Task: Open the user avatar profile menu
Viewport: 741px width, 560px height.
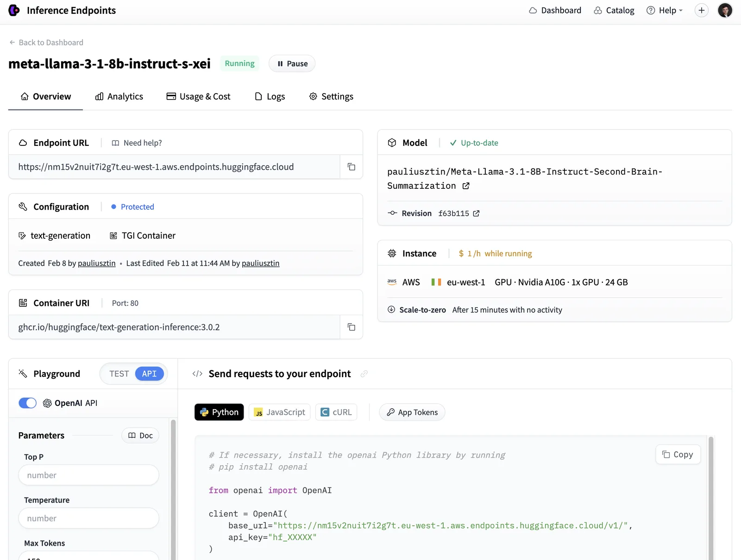Action: pyautogui.click(x=725, y=10)
